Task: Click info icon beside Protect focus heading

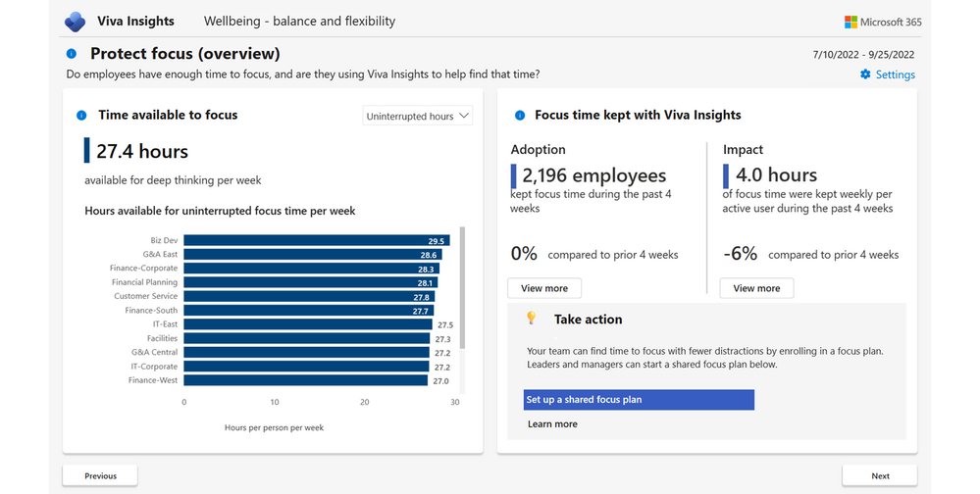Action: (72, 54)
